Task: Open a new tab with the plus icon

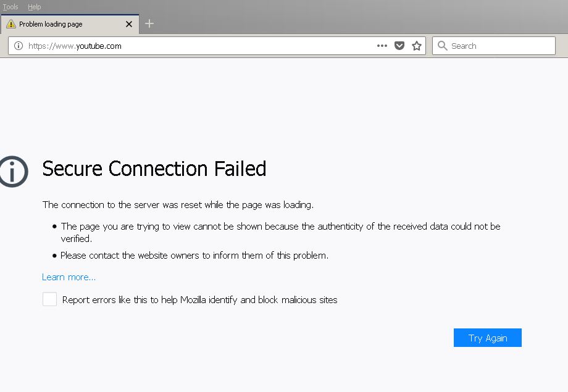Action: [149, 24]
